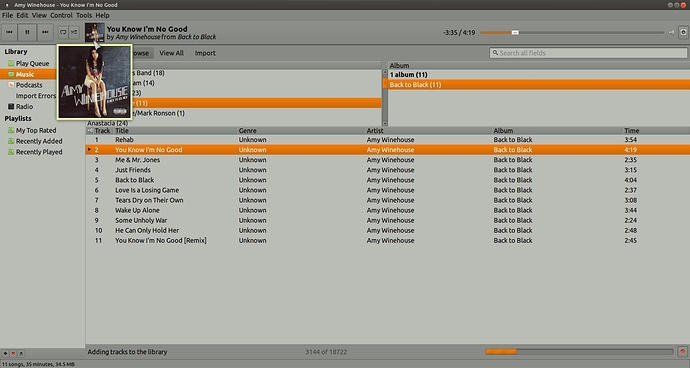Image resolution: width=690 pixels, height=368 pixels.
Task: Click the enlarged Back to Black cover popup
Action: pos(94,82)
